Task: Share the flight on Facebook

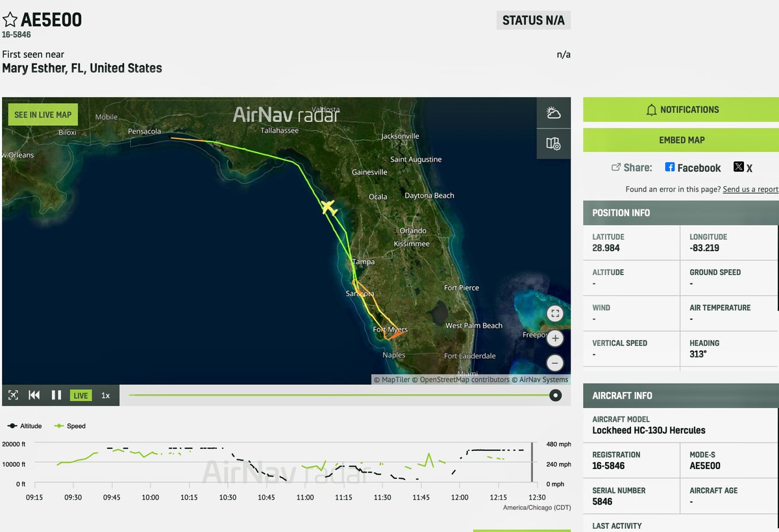Action: [x=693, y=167]
